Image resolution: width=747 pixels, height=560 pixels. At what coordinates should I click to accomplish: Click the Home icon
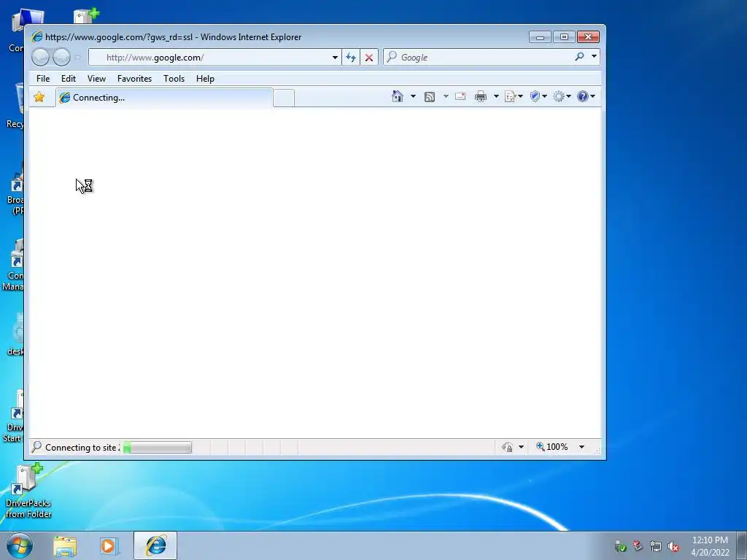click(x=397, y=96)
